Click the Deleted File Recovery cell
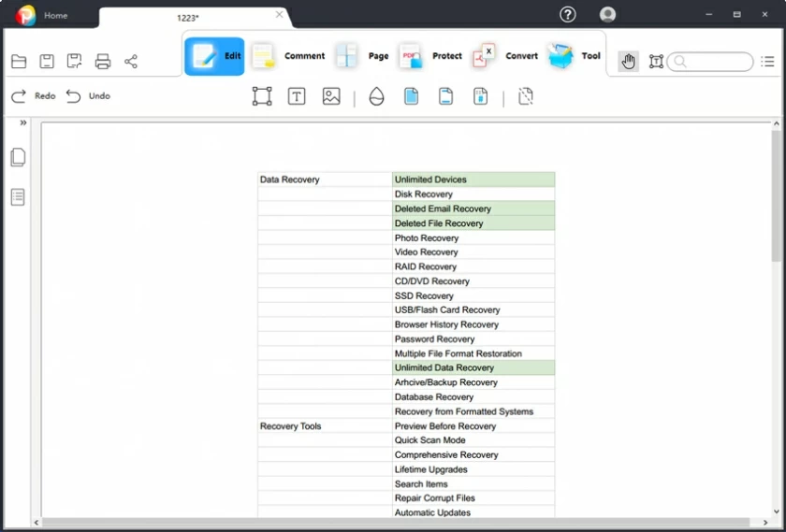Screen dimensions: 786x532 [473, 223]
